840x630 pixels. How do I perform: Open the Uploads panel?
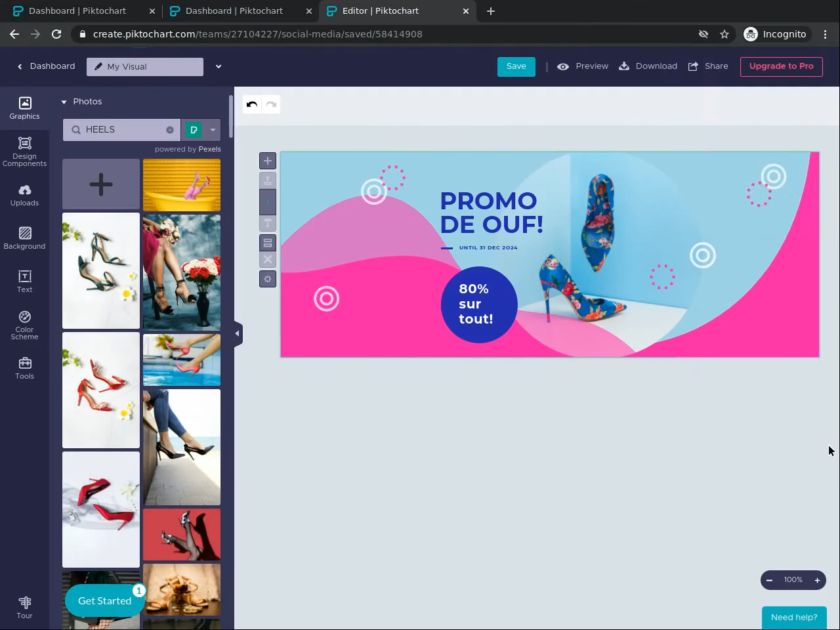tap(24, 196)
